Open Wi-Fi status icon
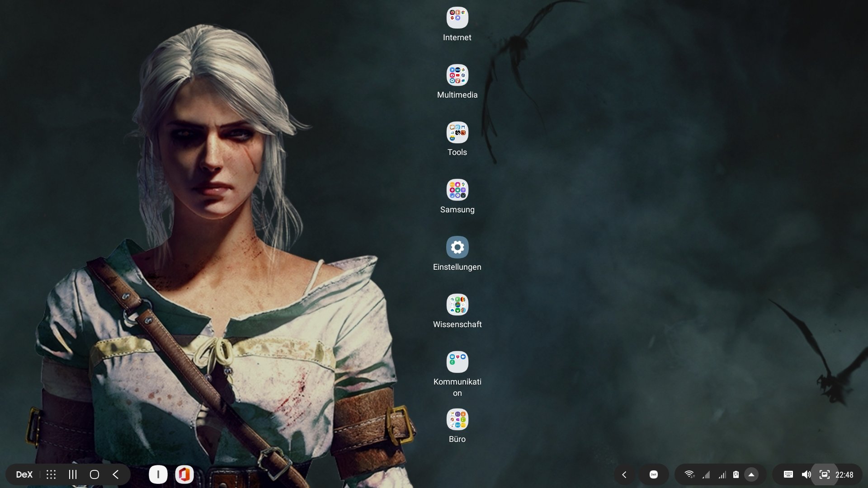This screenshot has height=488, width=868. point(689,474)
